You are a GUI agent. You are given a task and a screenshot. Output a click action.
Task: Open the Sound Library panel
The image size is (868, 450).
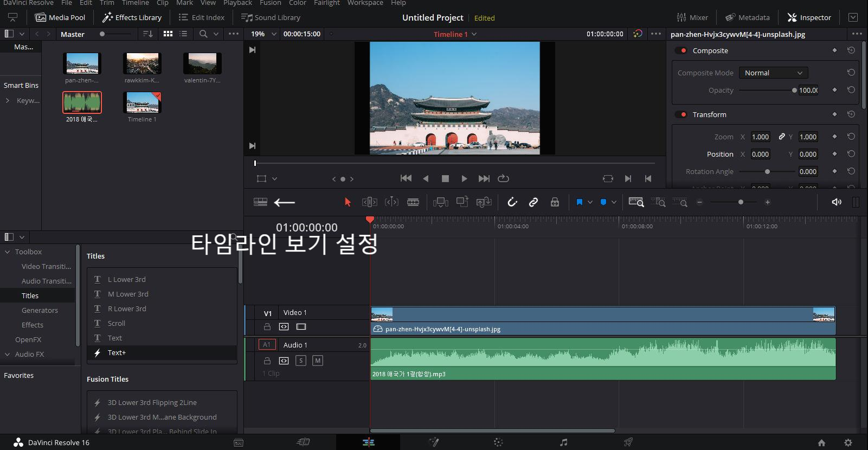(271, 17)
